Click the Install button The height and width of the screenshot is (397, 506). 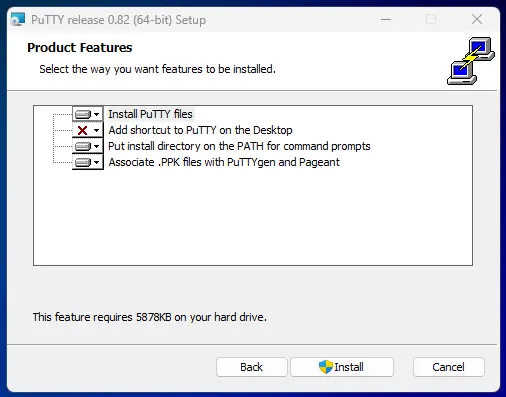342,367
